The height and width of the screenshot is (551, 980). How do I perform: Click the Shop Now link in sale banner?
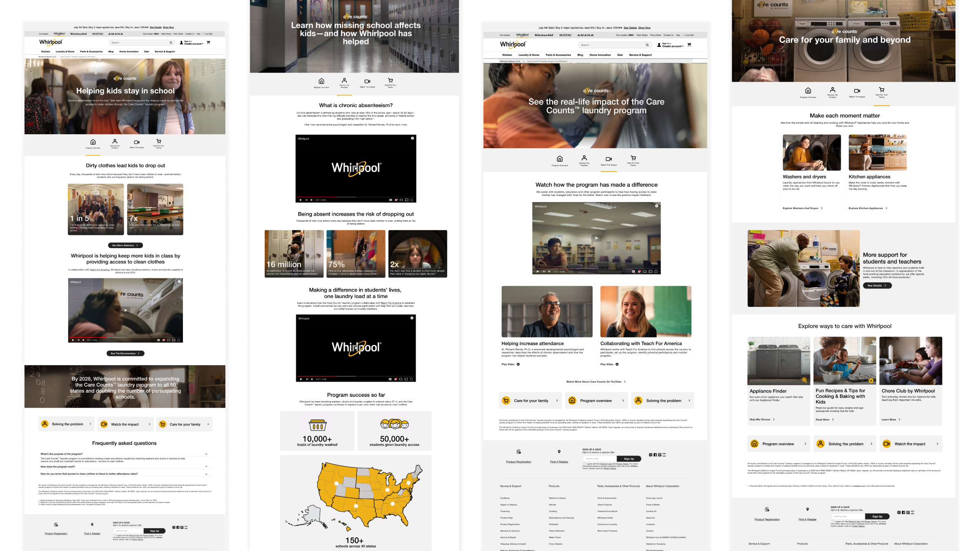(168, 27)
